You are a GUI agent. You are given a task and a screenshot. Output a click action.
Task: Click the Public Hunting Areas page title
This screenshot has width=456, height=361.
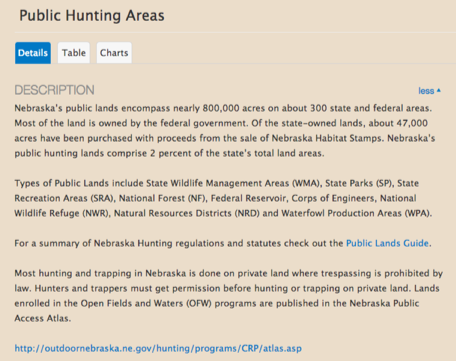pyautogui.click(x=92, y=16)
